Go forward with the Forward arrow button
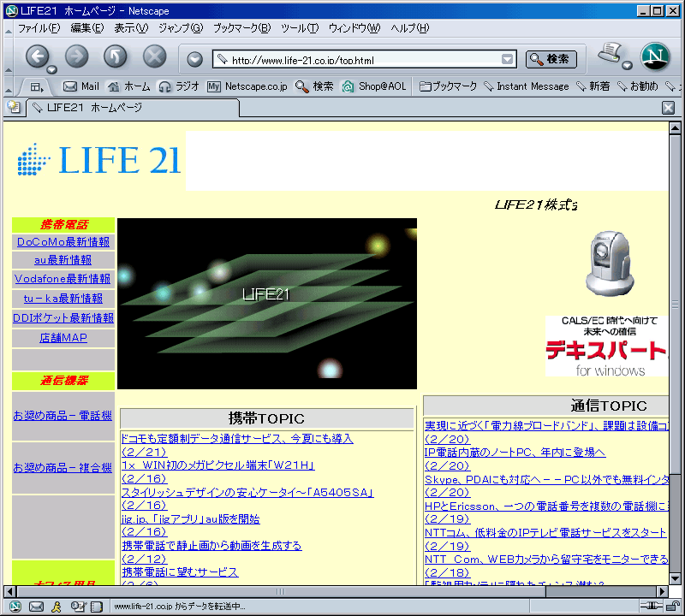The height and width of the screenshot is (616, 685). tap(76, 56)
